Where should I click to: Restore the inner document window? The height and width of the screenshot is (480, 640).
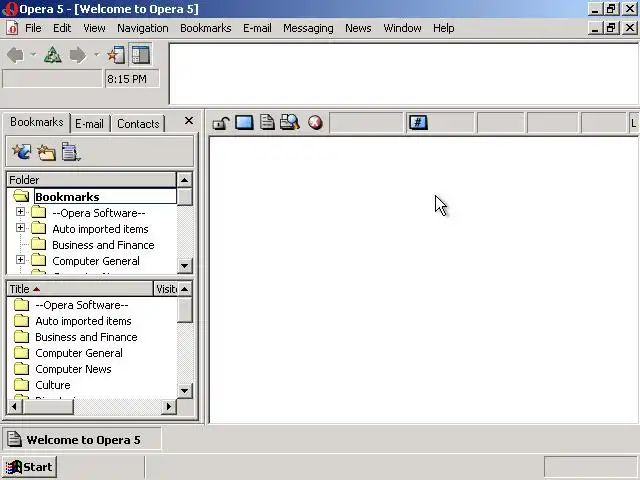point(611,28)
